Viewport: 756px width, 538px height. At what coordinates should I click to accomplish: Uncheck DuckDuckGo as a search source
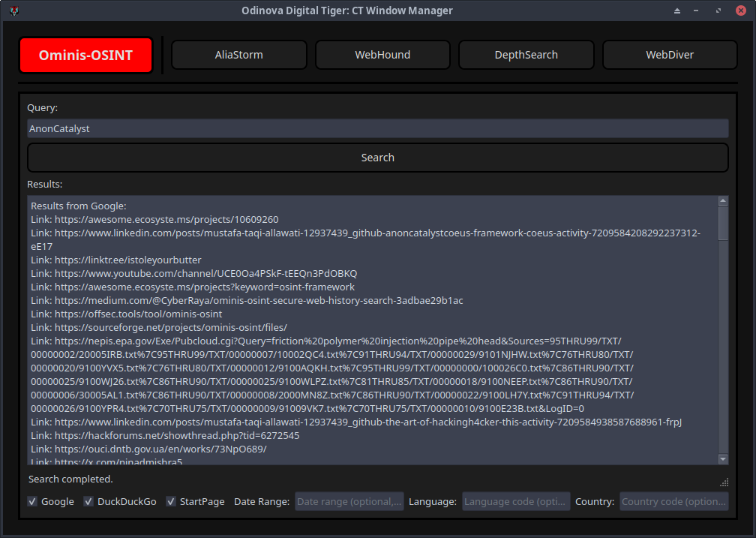88,501
